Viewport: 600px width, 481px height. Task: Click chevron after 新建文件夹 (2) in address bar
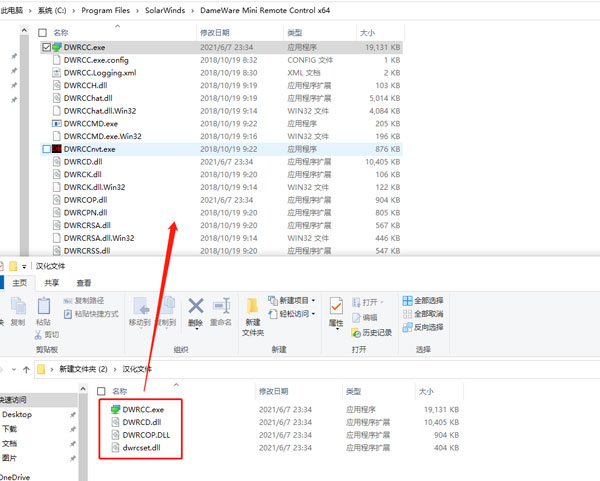pyautogui.click(x=115, y=370)
